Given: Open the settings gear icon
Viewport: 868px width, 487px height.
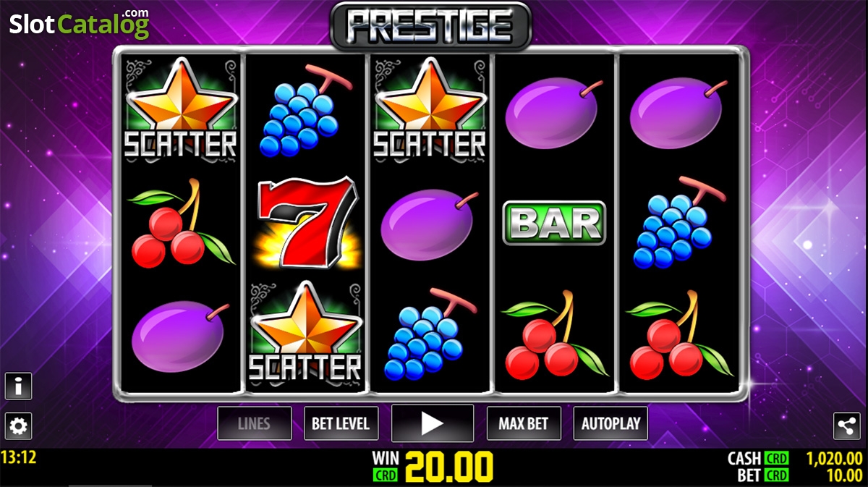Looking at the screenshot, I should (18, 426).
